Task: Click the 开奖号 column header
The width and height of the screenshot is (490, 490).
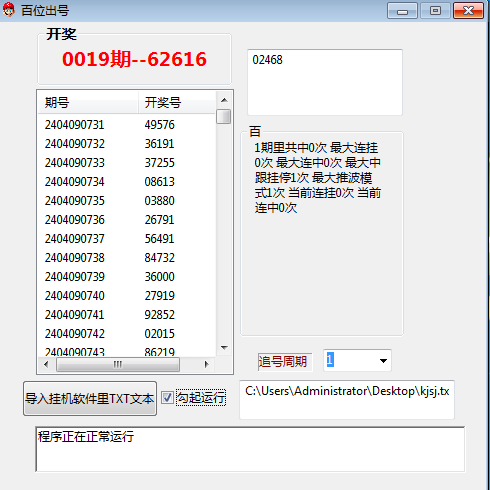Action: tap(177, 102)
